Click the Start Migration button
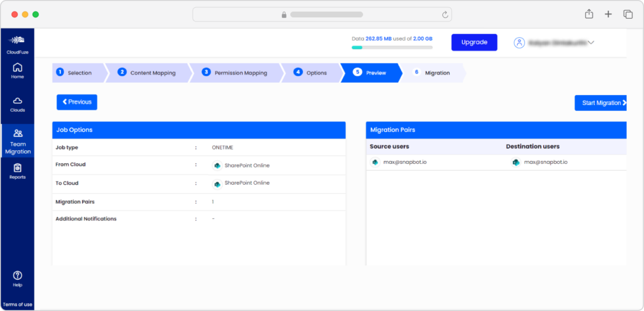This screenshot has height=311, width=644. coord(601,103)
